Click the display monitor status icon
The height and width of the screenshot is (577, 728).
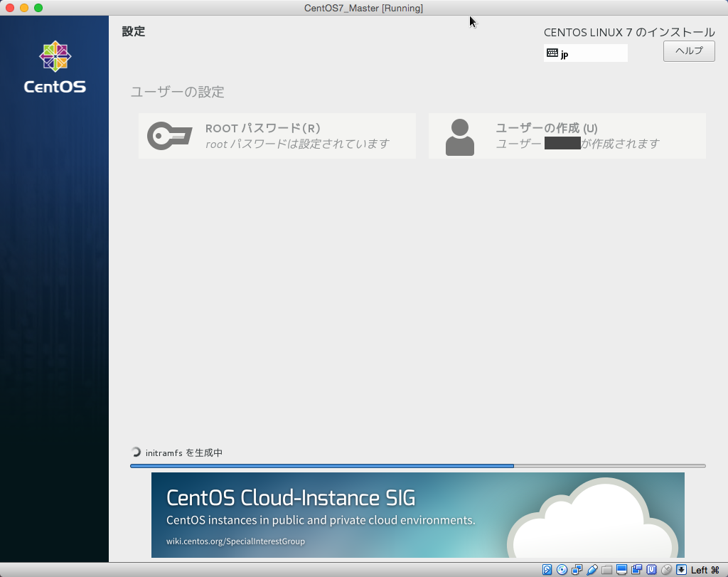621,570
